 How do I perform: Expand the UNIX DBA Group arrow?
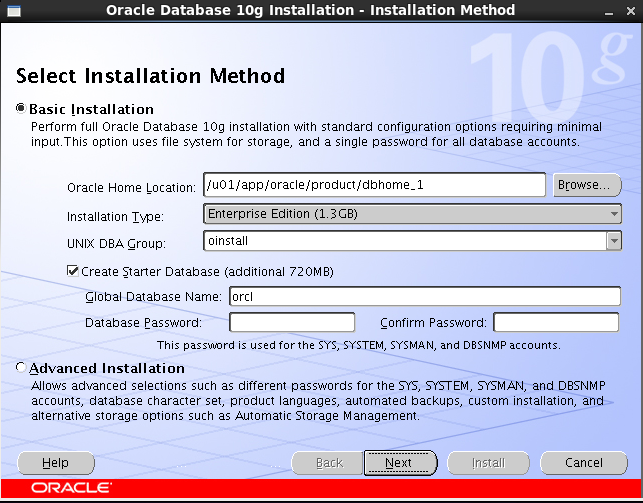614,241
